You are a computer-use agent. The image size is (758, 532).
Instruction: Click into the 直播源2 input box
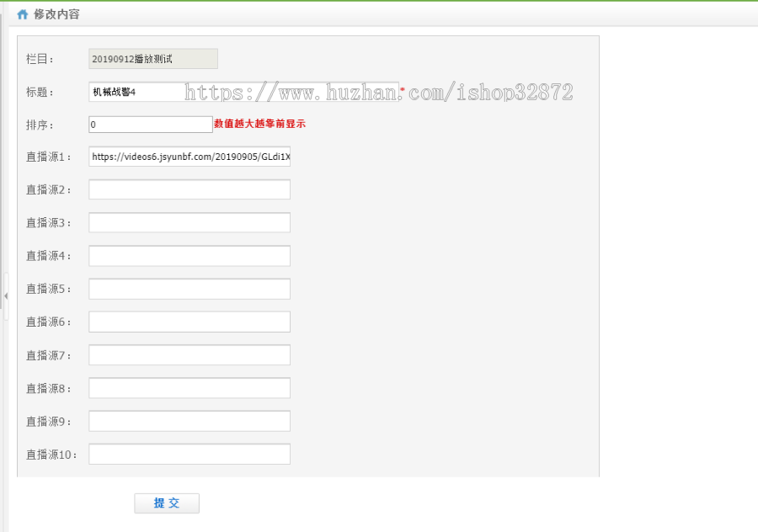coord(189,189)
